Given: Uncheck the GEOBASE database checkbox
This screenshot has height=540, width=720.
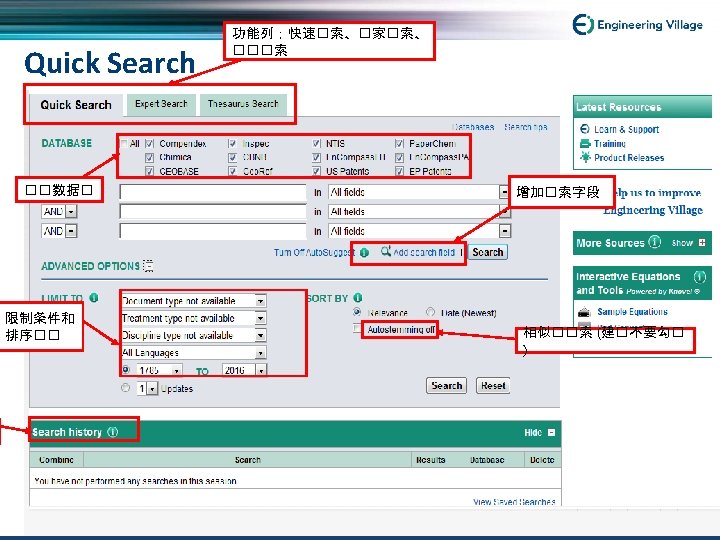Looking at the screenshot, I should (149, 171).
